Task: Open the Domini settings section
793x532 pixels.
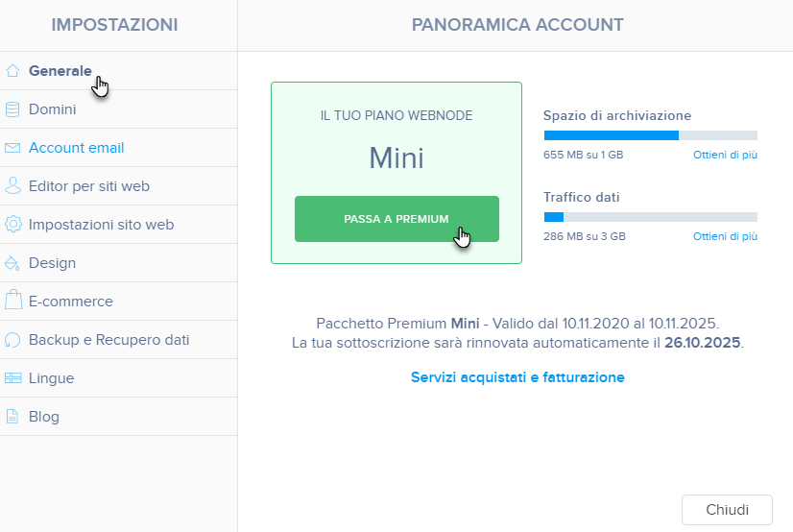Action: point(118,109)
